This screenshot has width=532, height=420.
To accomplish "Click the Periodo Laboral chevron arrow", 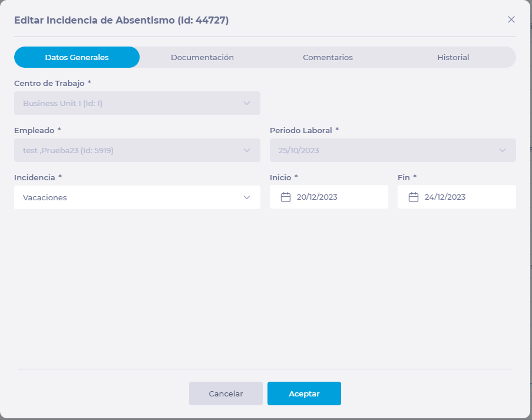I will click(x=503, y=150).
